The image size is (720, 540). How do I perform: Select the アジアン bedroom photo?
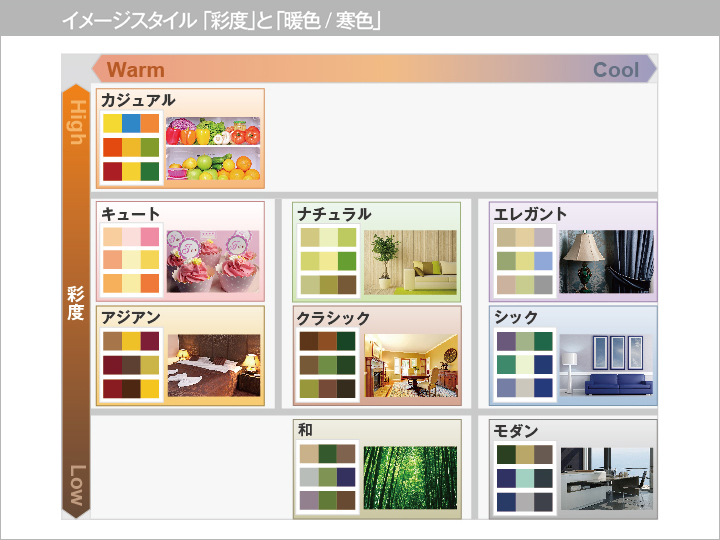pos(213,365)
